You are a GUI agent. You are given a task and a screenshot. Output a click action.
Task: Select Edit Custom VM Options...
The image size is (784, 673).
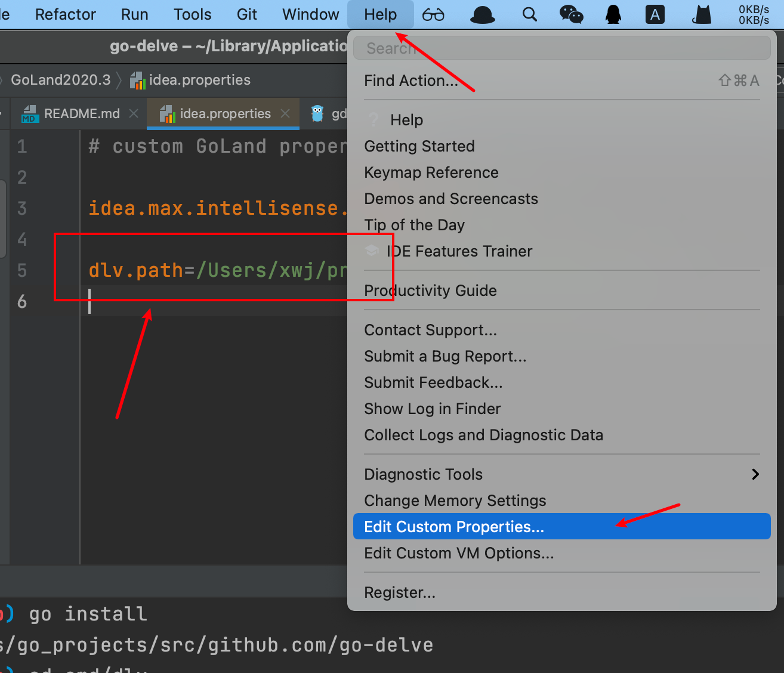coord(561,552)
